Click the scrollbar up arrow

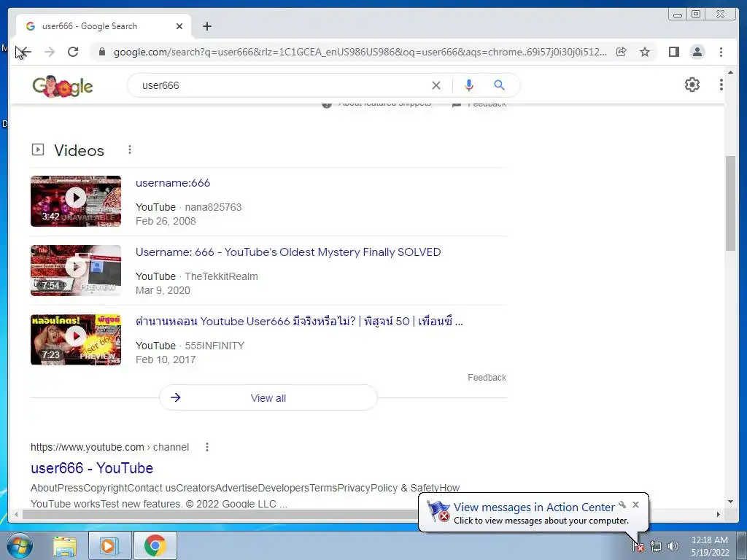point(730,73)
